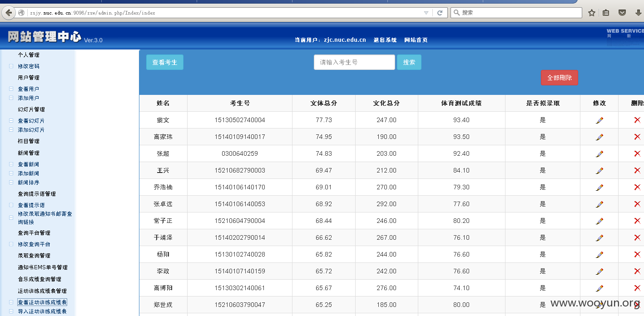644x316 pixels.
Task: Open 添加幻灯片 in the sidebar
Action: [x=31, y=130]
